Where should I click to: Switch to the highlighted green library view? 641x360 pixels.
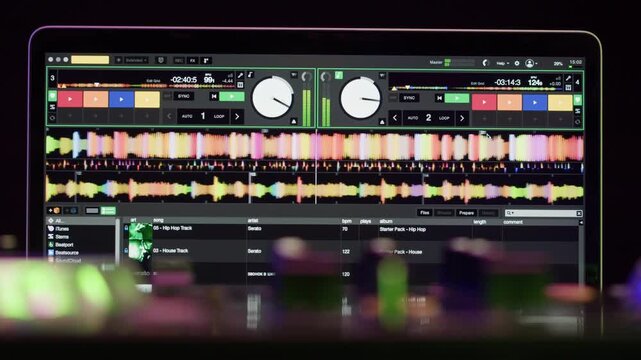[x=108, y=211]
